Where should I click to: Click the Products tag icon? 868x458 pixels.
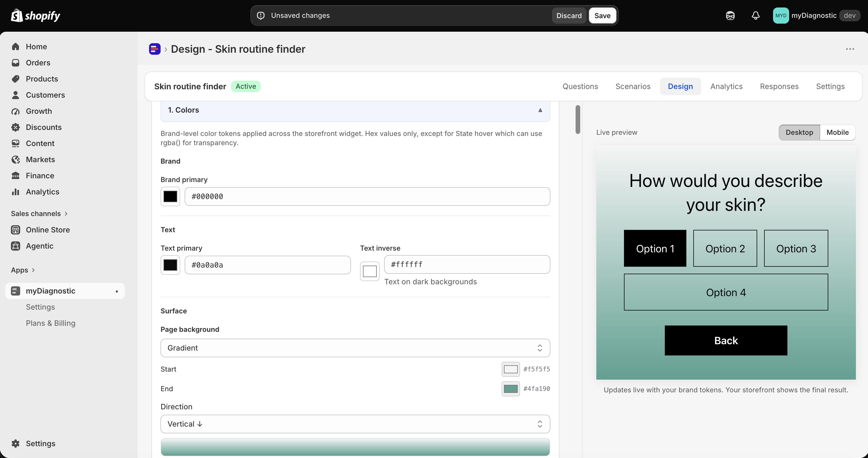pos(16,79)
